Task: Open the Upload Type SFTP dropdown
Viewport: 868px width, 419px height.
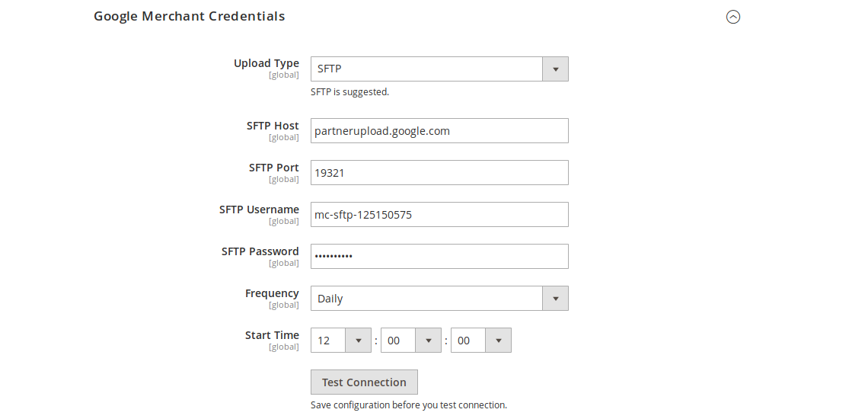Action: [x=439, y=69]
